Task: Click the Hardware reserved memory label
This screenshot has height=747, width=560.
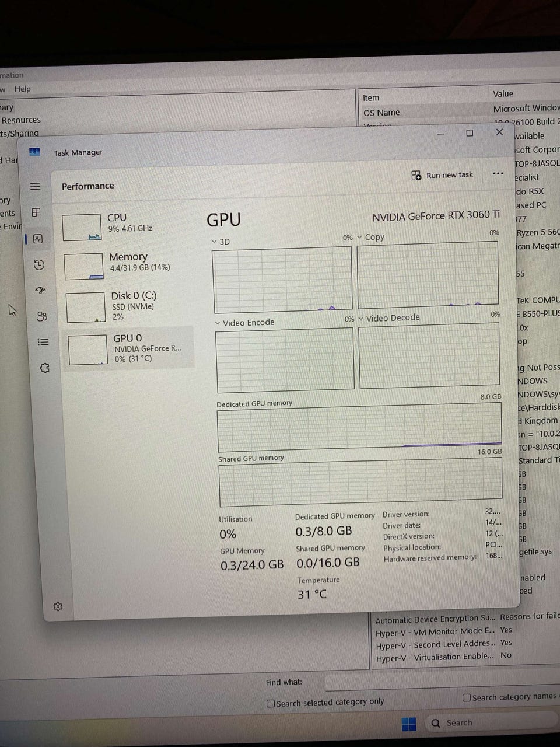Action: point(430,558)
